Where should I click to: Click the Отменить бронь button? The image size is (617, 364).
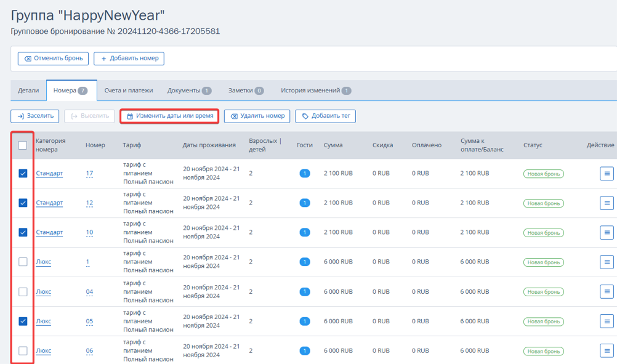click(53, 59)
